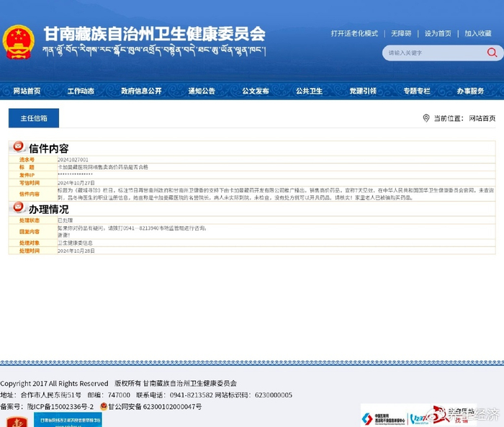Click the site title 甘南藏族自治州卫生健康委员会

(155, 34)
